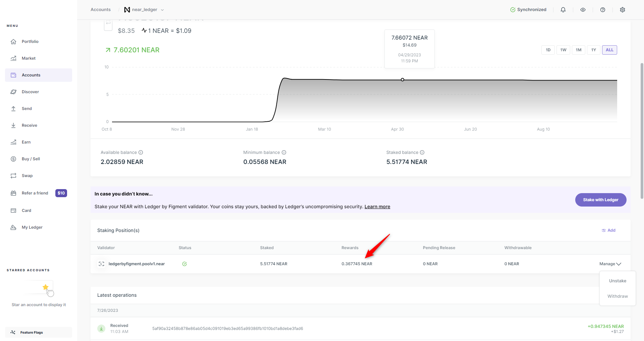Click the Portfolio home icon

13,42
